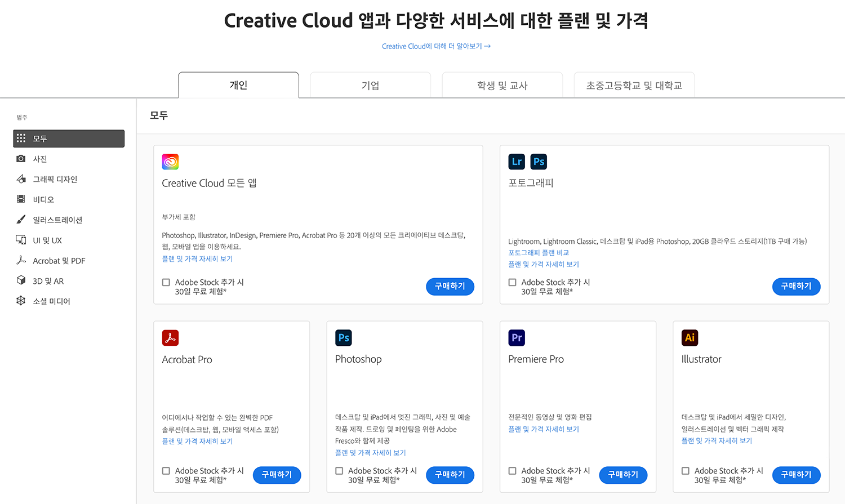Select the 3D 및 AR cube icon

(21, 280)
